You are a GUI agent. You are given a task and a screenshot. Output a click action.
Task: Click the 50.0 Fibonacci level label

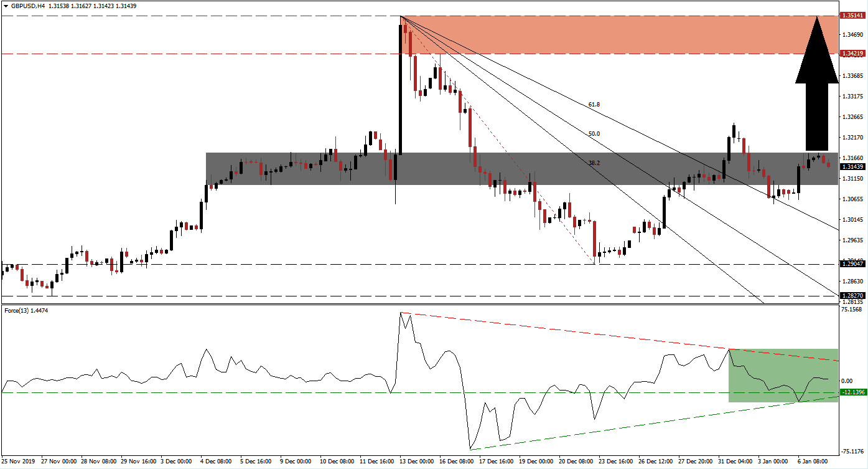tap(594, 133)
